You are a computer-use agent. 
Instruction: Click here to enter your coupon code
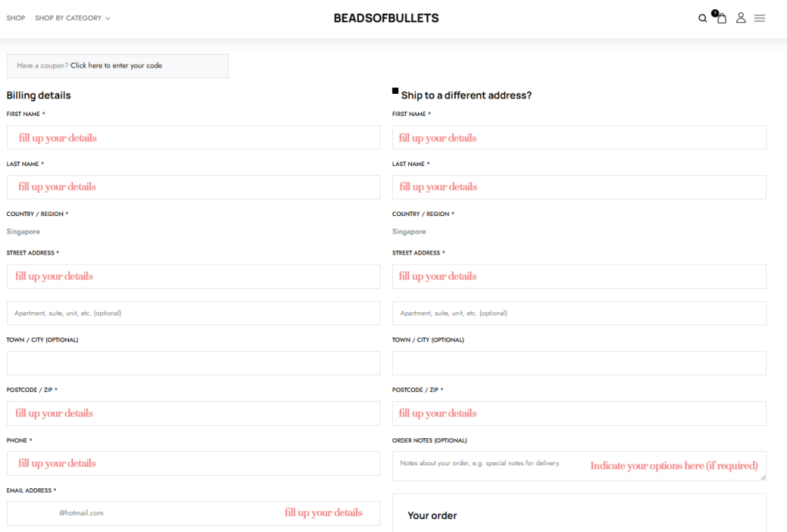click(116, 66)
